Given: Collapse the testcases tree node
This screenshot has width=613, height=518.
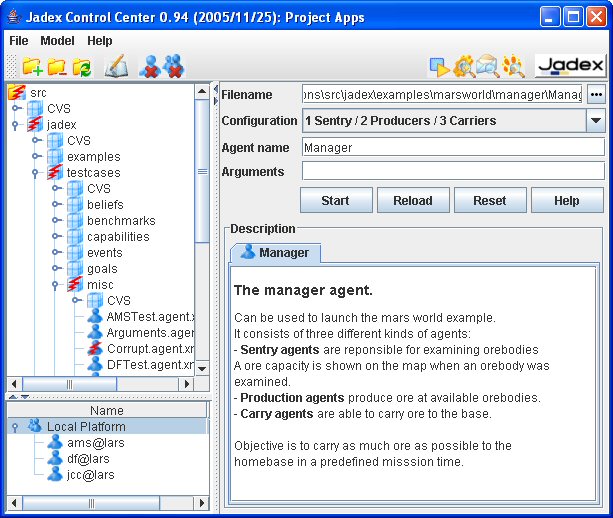Looking at the screenshot, I should pos(35,173).
